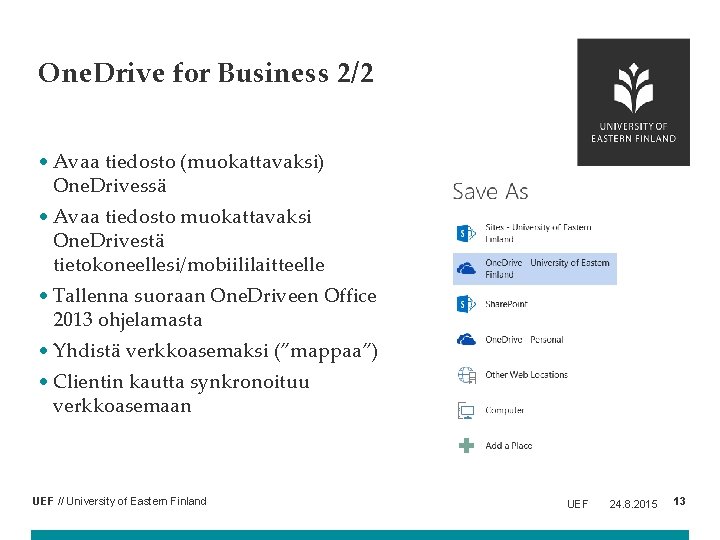
Task: Click the footer "UEF" label beside the date
Action: click(577, 504)
